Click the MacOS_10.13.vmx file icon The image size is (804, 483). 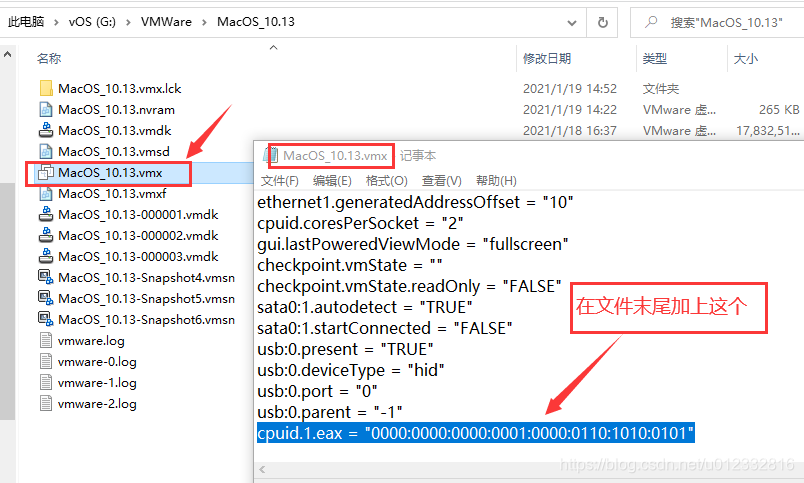pyautogui.click(x=46, y=172)
